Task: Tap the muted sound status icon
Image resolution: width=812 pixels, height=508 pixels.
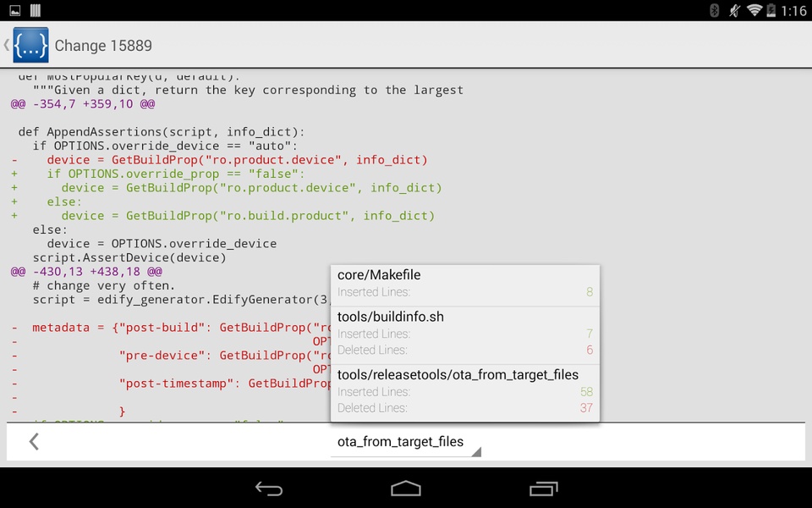Action: tap(734, 10)
